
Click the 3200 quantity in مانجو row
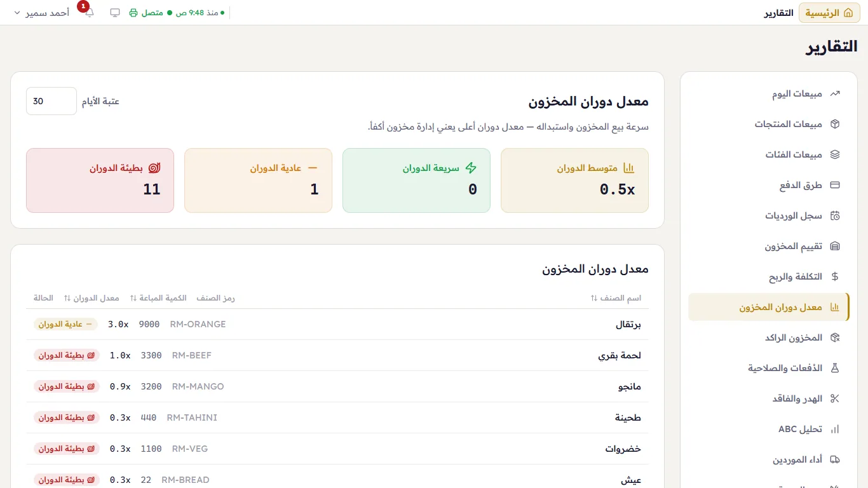coord(151,386)
